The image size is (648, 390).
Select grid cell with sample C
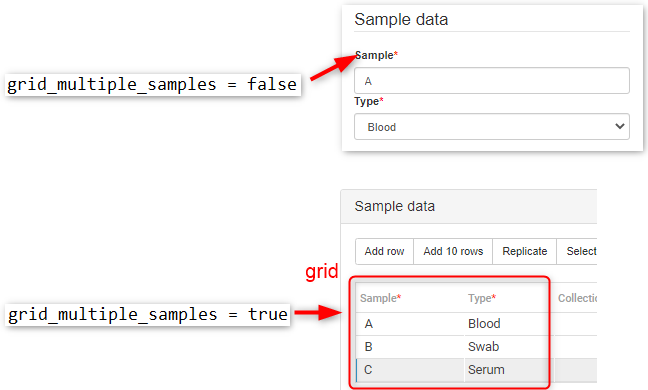point(410,370)
